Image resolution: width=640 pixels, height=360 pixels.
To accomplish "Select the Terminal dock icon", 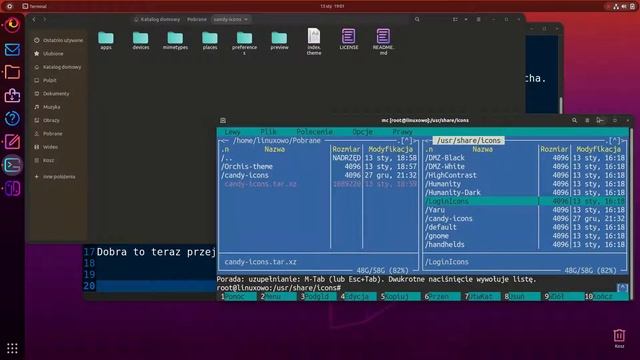I will [x=12, y=165].
